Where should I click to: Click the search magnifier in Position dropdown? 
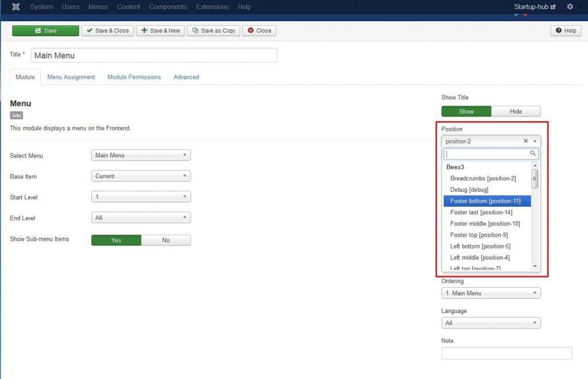pos(533,154)
